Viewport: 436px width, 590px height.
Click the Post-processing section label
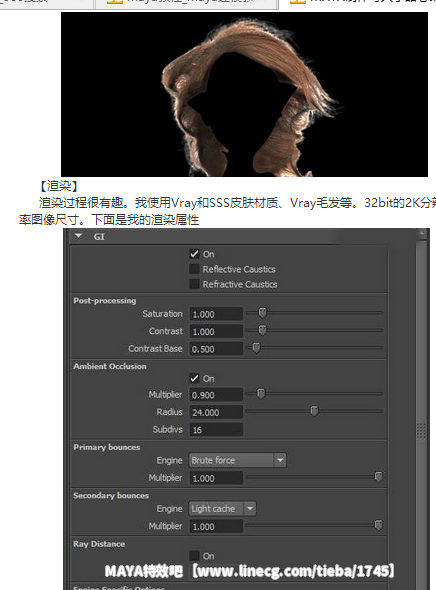[105, 301]
